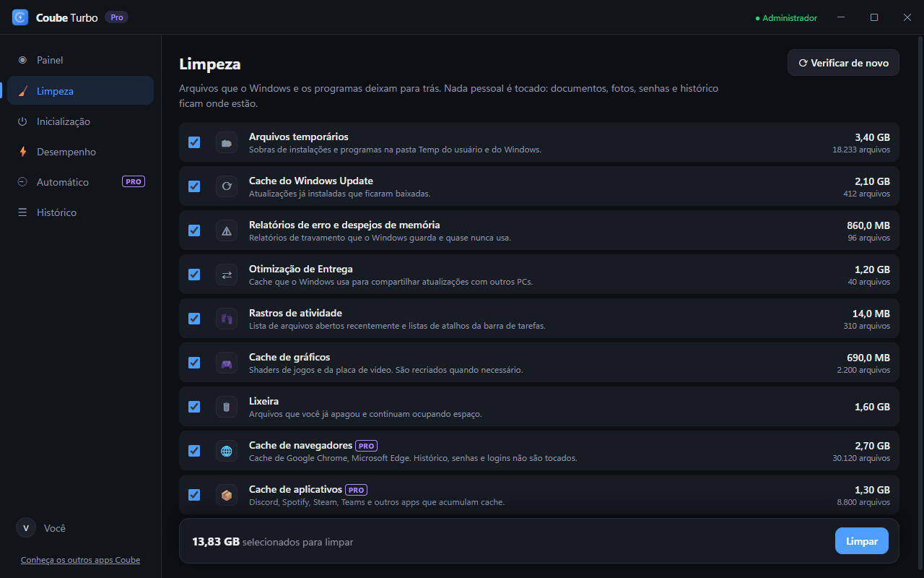Click the Limpeza page heading
This screenshot has height=578, width=924.
[x=210, y=64]
